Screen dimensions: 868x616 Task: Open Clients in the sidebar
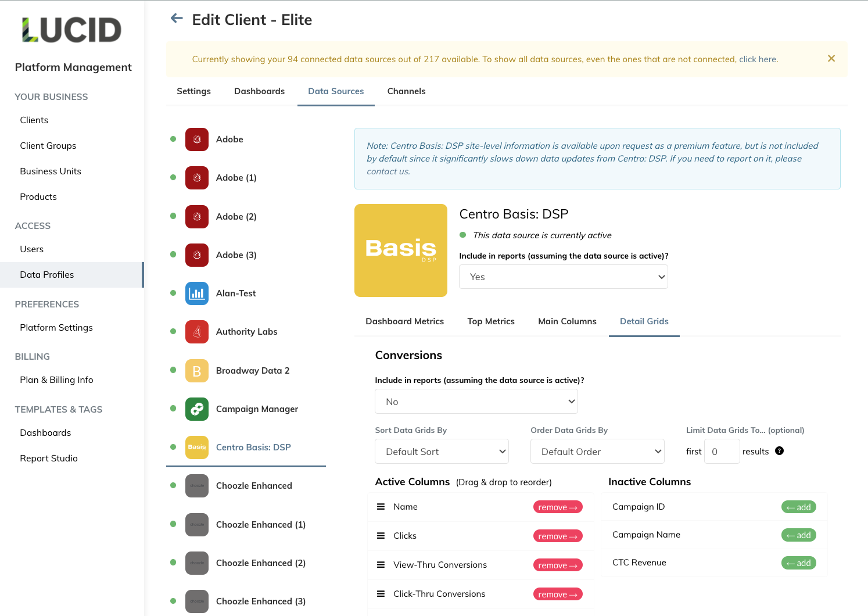pos(34,120)
